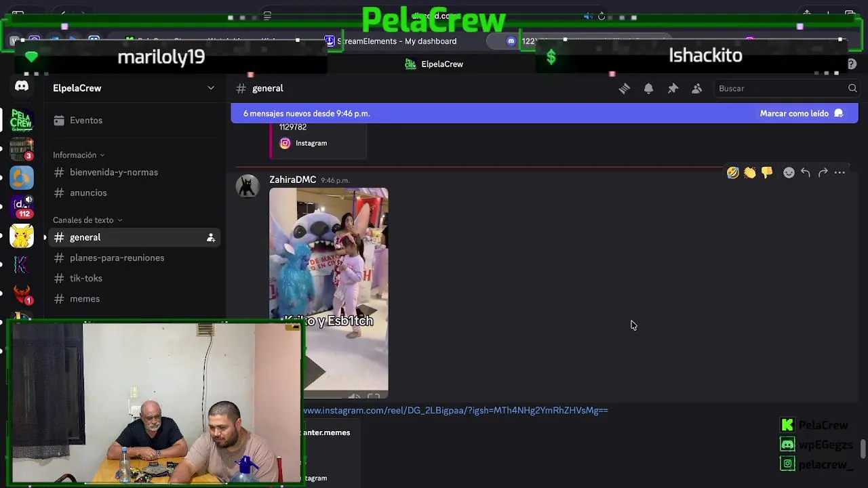Click the search magnifier icon

point(852,88)
